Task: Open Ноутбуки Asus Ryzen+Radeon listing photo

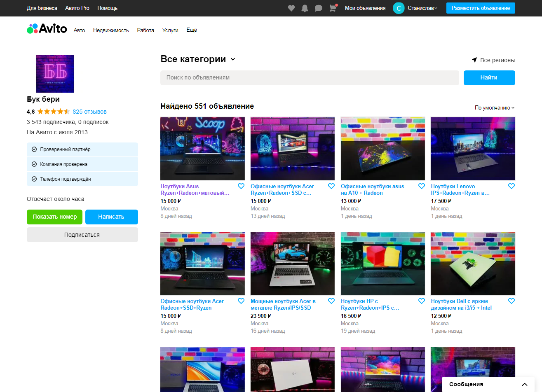Action: [x=202, y=148]
